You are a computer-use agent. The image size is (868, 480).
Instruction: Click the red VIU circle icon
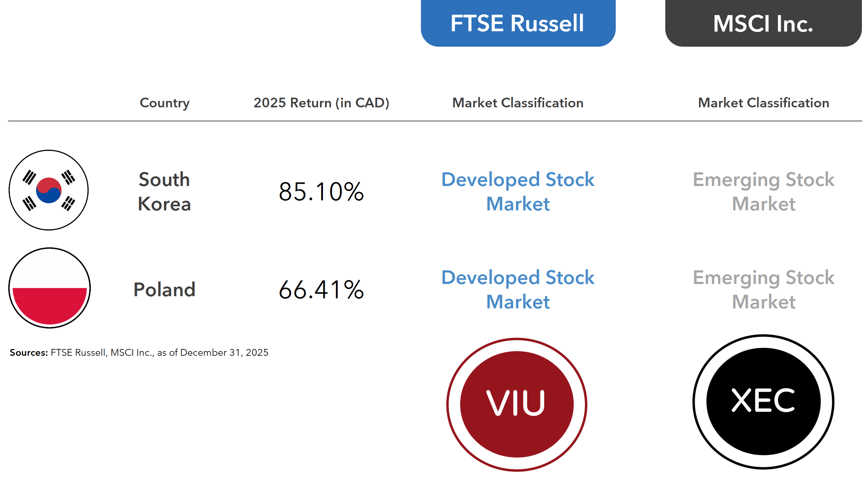[517, 404]
